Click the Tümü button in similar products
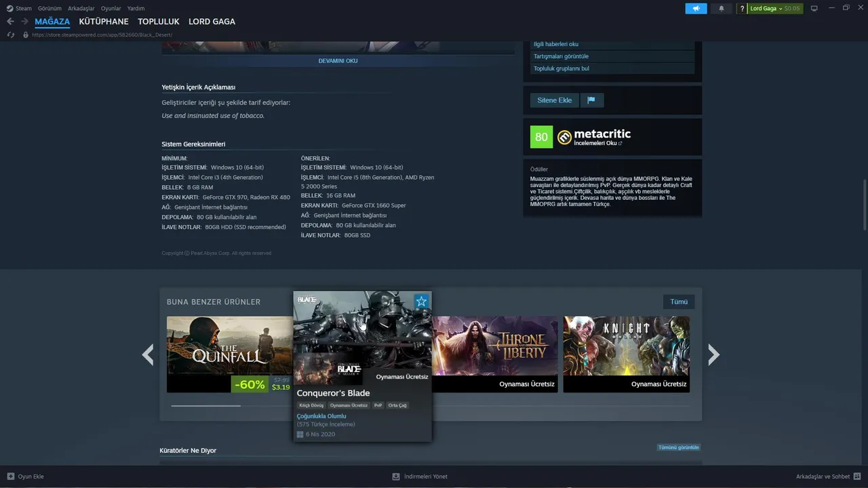Image resolution: width=868 pixels, height=488 pixels. (x=679, y=302)
